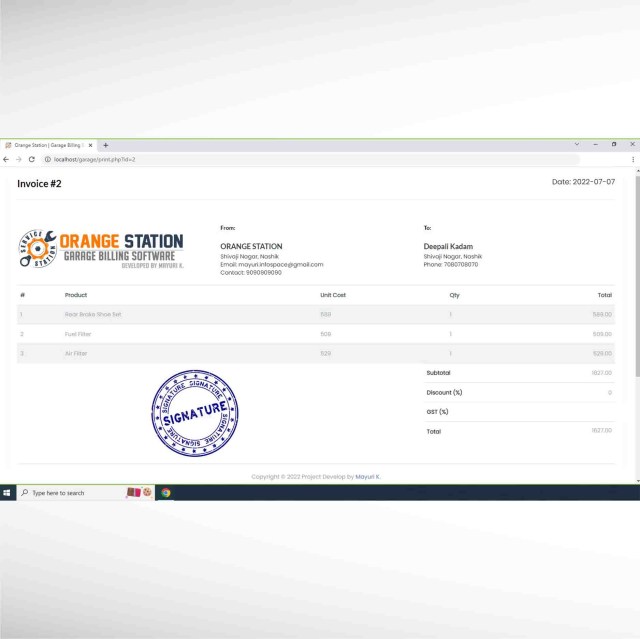Click the taskbar search box

point(85,493)
